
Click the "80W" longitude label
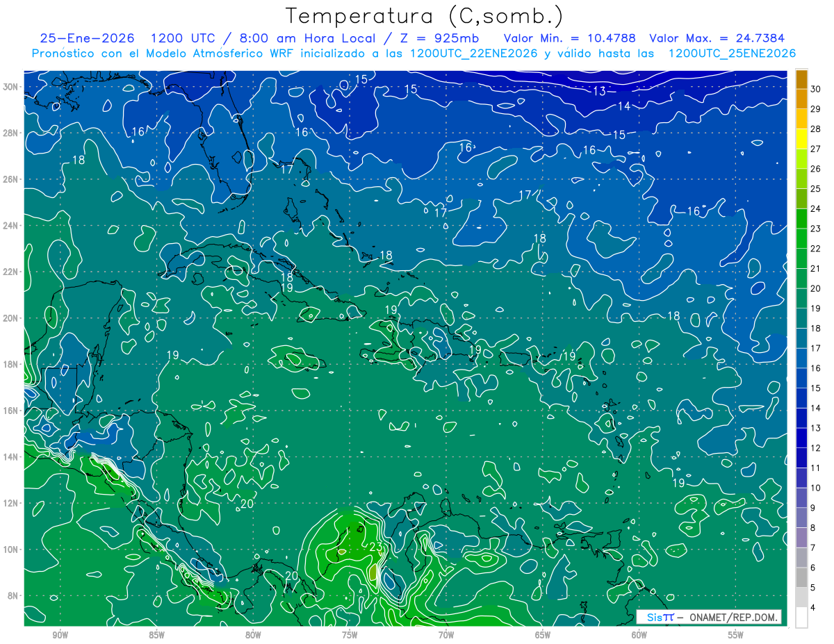[253, 635]
